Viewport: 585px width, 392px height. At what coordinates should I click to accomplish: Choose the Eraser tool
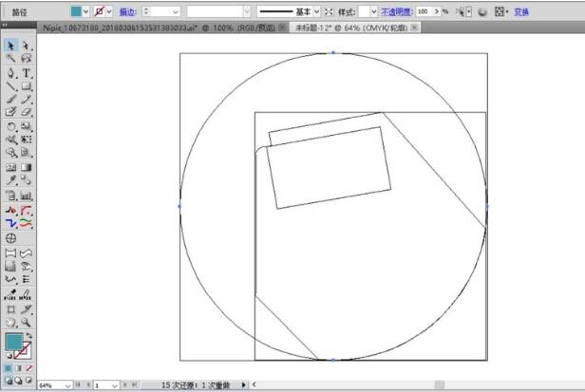[x=26, y=111]
